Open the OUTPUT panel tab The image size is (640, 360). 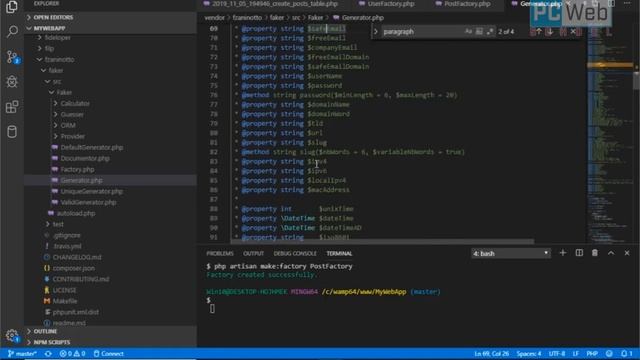[253, 253]
